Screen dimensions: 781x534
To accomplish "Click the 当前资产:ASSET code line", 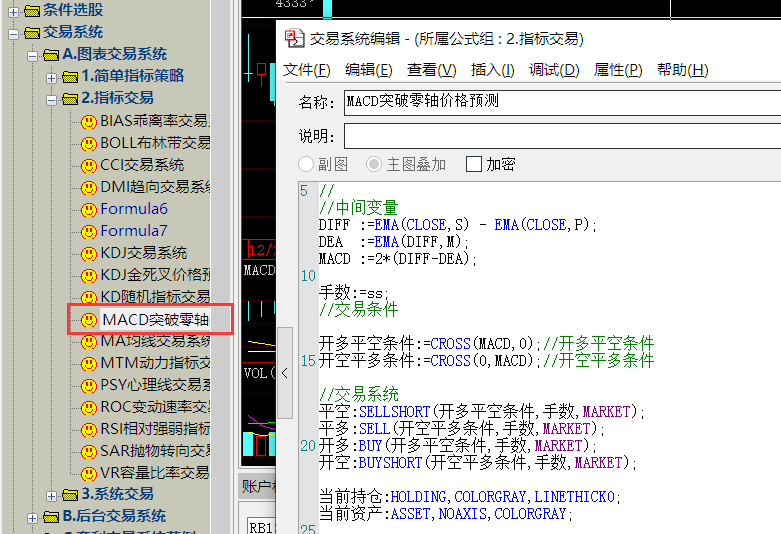I will pyautogui.click(x=445, y=514).
